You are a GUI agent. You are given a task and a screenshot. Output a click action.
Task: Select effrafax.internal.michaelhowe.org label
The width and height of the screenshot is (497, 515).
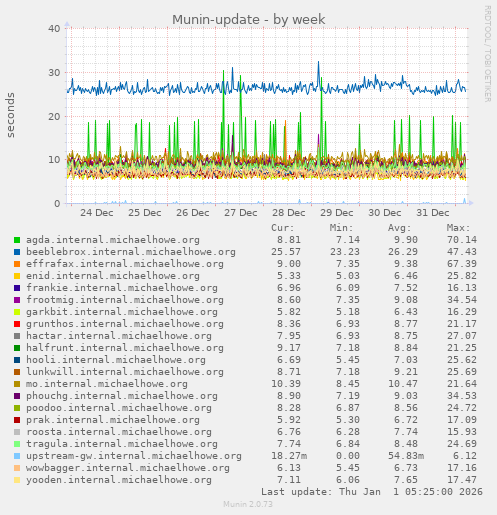(x=125, y=264)
